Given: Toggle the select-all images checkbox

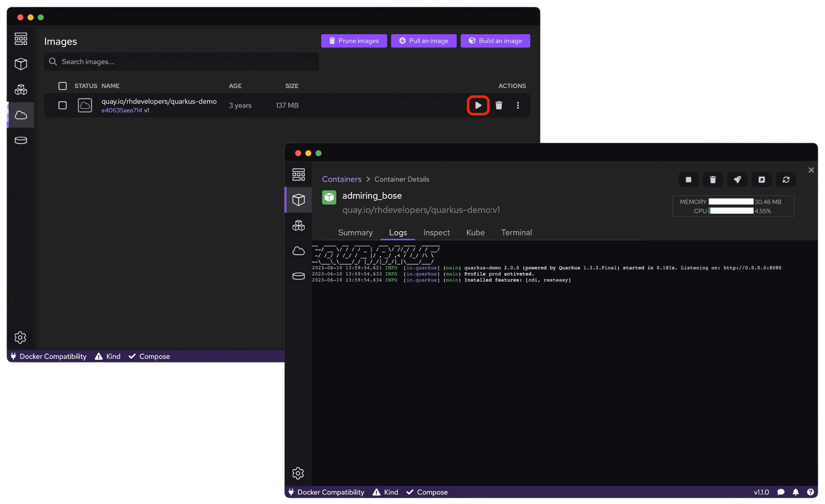Looking at the screenshot, I should pos(63,85).
